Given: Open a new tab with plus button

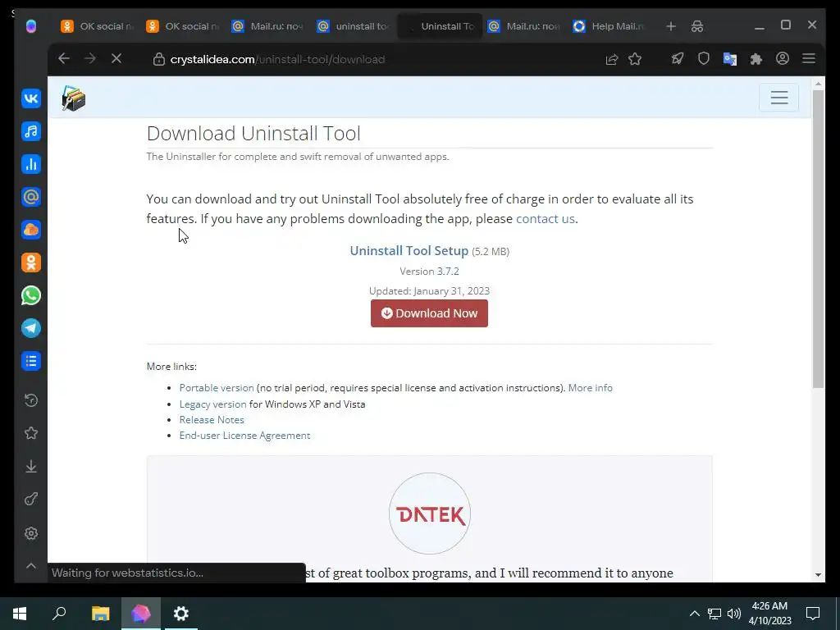Looking at the screenshot, I should tap(671, 26).
